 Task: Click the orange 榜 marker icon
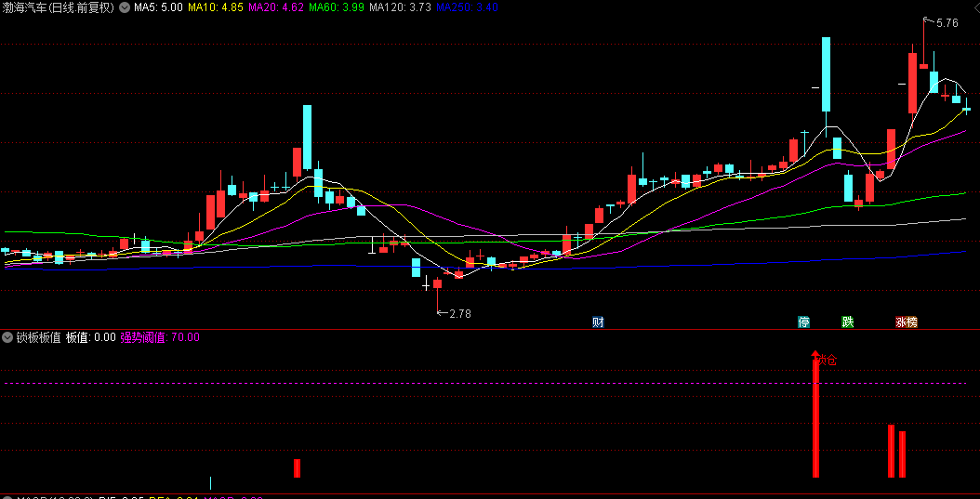click(912, 322)
